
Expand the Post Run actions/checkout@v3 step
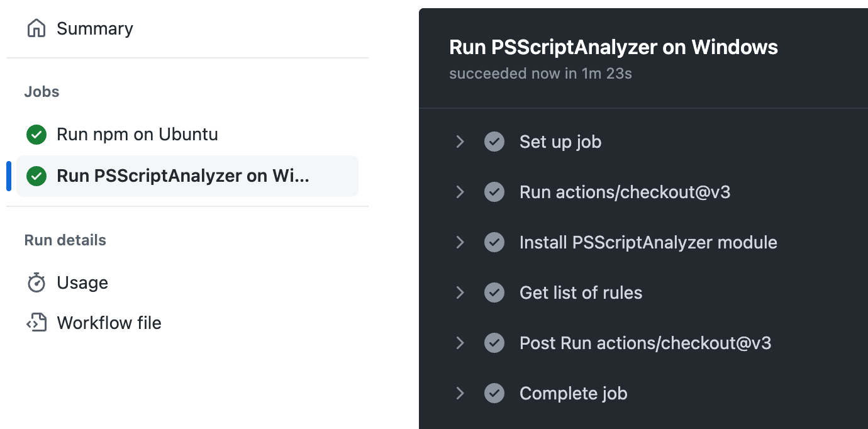[x=460, y=343]
